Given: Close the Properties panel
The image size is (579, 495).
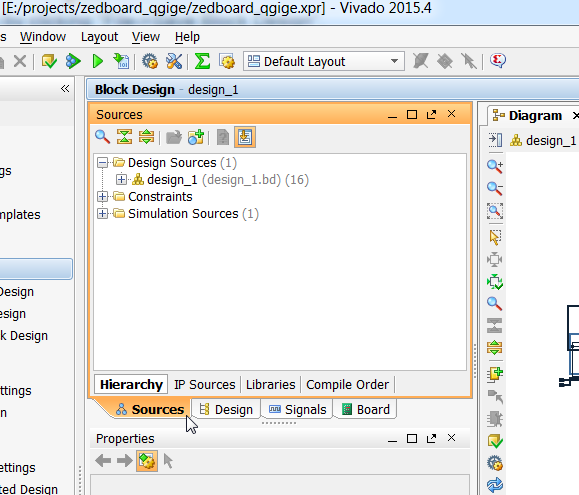Looking at the screenshot, I should (x=451, y=438).
